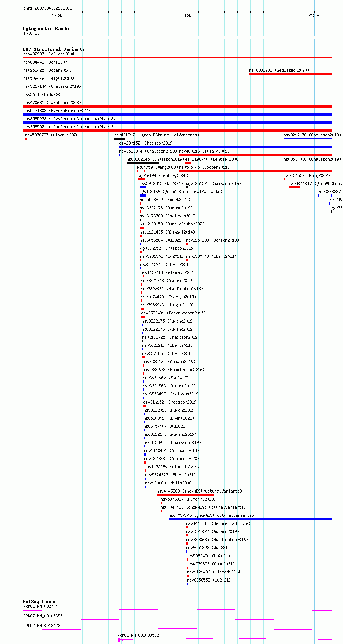Click nsv3950289 (Wenger2019) label
This screenshot has width=343, height=644.
212,240
